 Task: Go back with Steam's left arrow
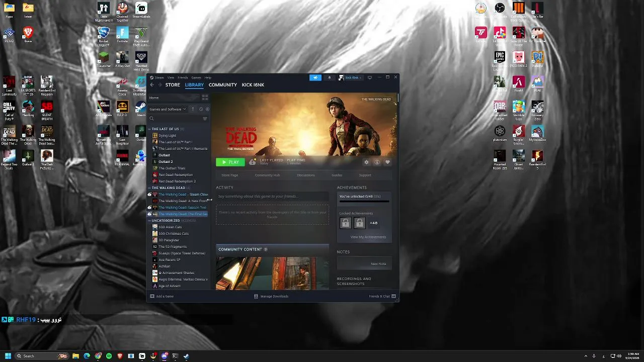pos(152,85)
